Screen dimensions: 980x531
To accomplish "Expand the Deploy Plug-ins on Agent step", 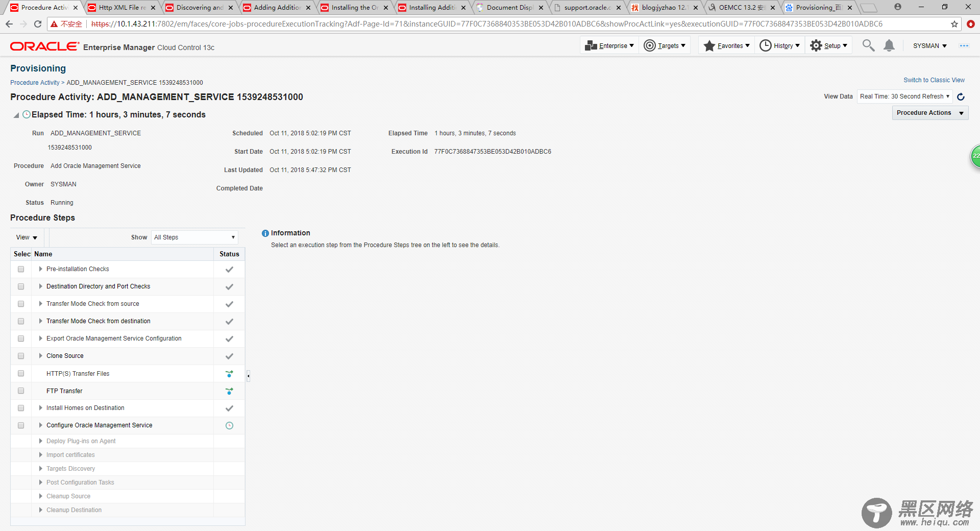I will tap(40, 441).
